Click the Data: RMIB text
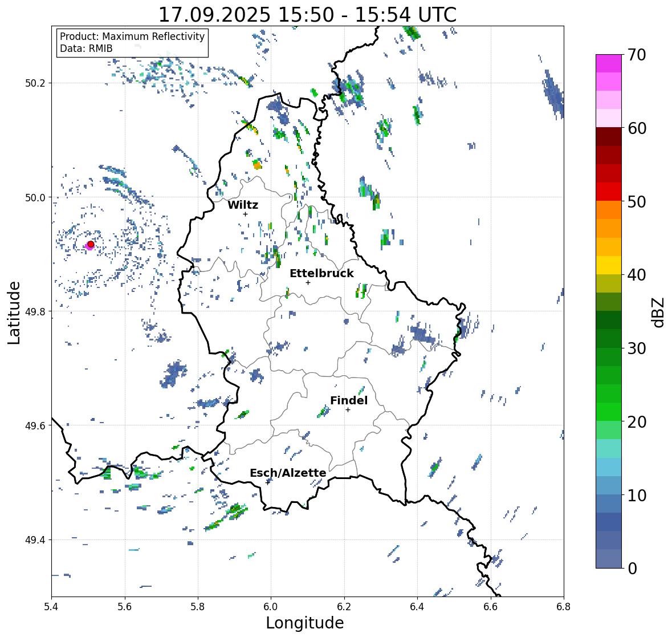The height and width of the screenshot is (637, 672). (86, 48)
